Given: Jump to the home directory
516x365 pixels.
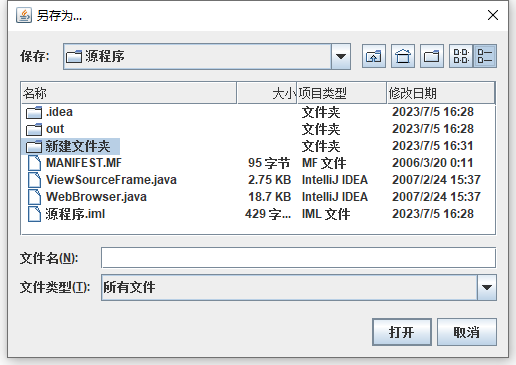Looking at the screenshot, I should click(403, 56).
